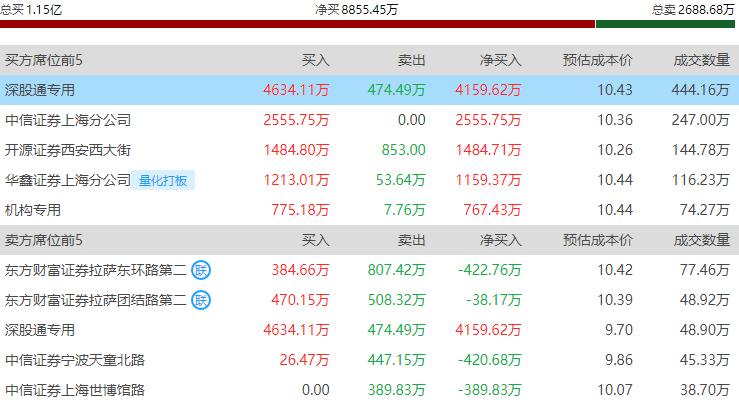Click 9.70 estimated cost price
Image resolution: width=739 pixels, height=402 pixels.
[619, 330]
